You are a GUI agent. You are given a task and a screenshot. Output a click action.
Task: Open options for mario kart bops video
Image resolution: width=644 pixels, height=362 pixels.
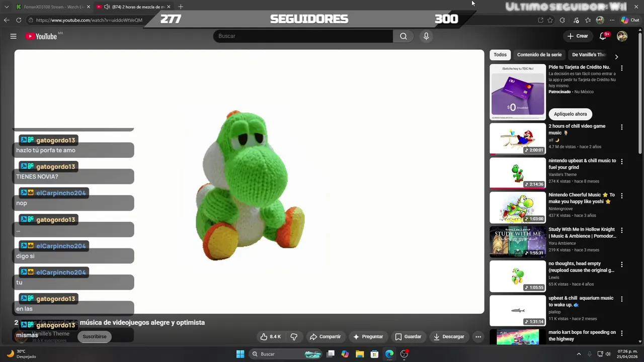point(622,333)
